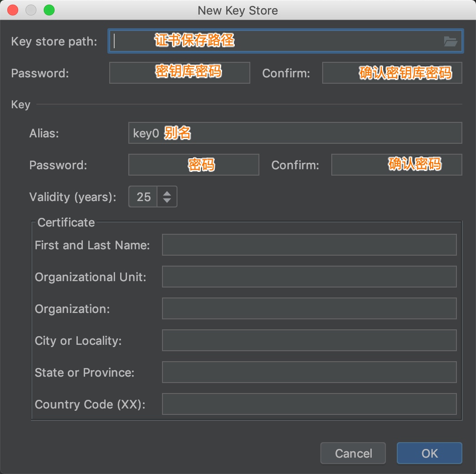Viewport: 476px width, 474px height.
Task: Click the Key store path input field
Action: (273, 42)
